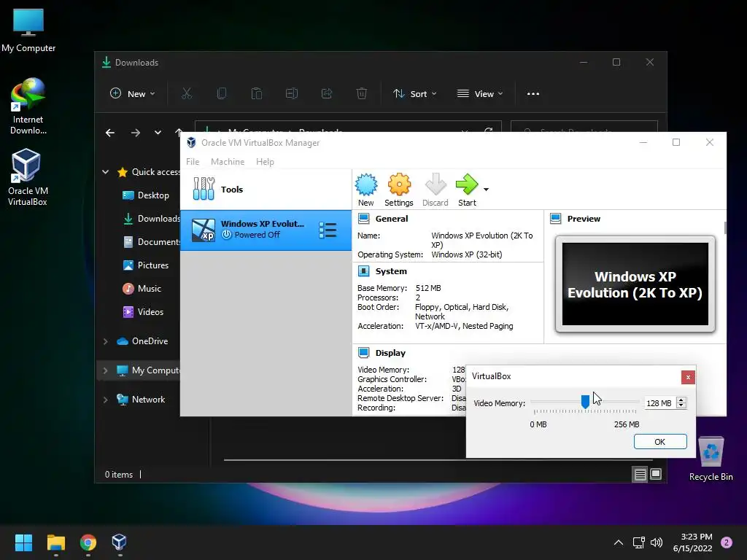
Task: Go forward in Downloads explorer
Action: tap(136, 133)
